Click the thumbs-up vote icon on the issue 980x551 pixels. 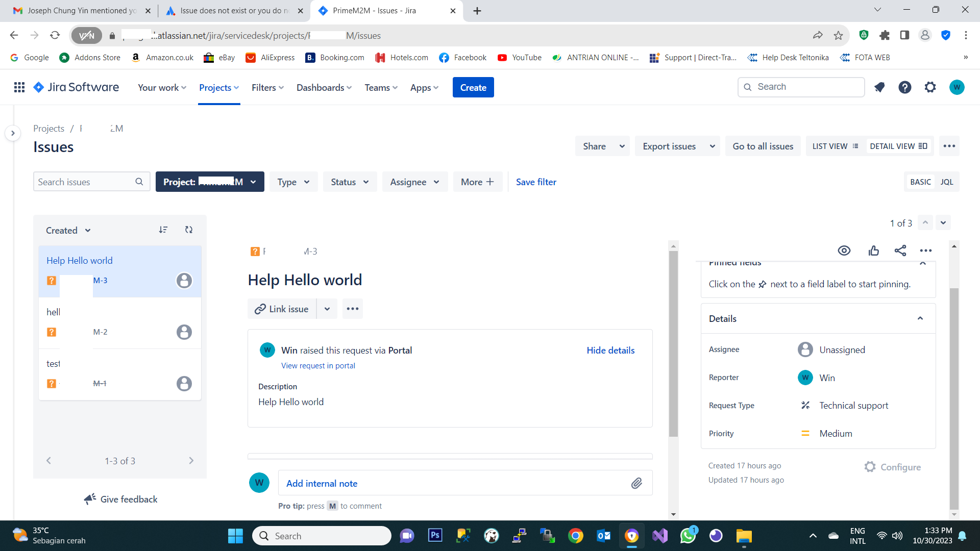point(873,251)
